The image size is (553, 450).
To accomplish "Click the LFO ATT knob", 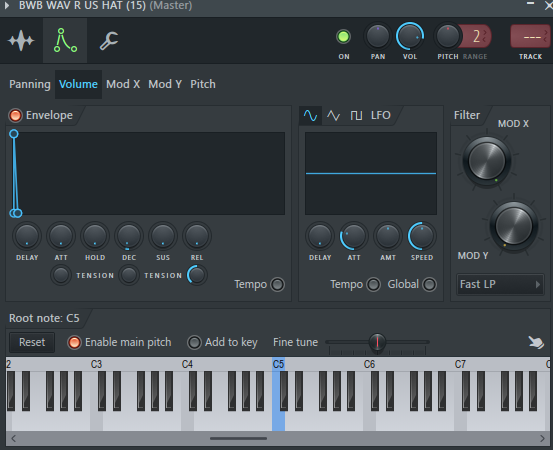I will (354, 236).
